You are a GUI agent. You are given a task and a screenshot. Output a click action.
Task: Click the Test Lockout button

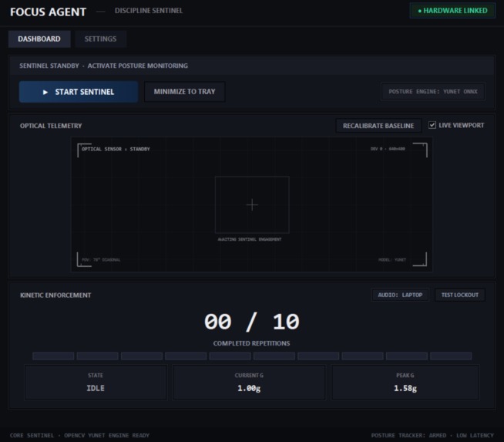(459, 295)
